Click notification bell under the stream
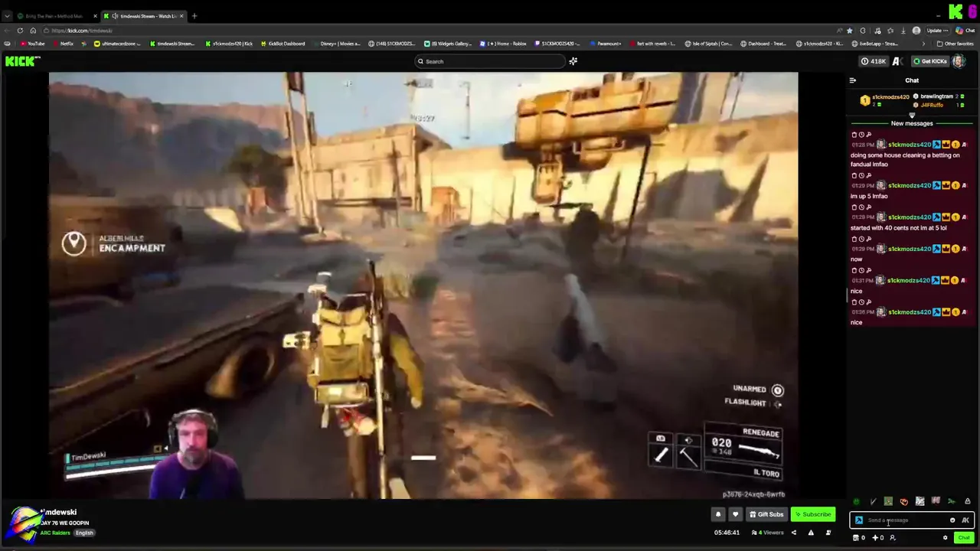The image size is (980, 551). pos(718,514)
